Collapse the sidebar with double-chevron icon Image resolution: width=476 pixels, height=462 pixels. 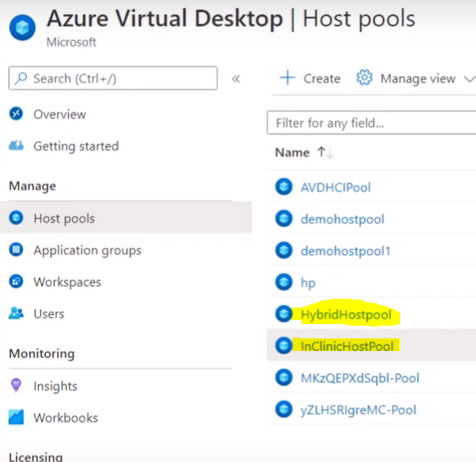pyautogui.click(x=236, y=79)
